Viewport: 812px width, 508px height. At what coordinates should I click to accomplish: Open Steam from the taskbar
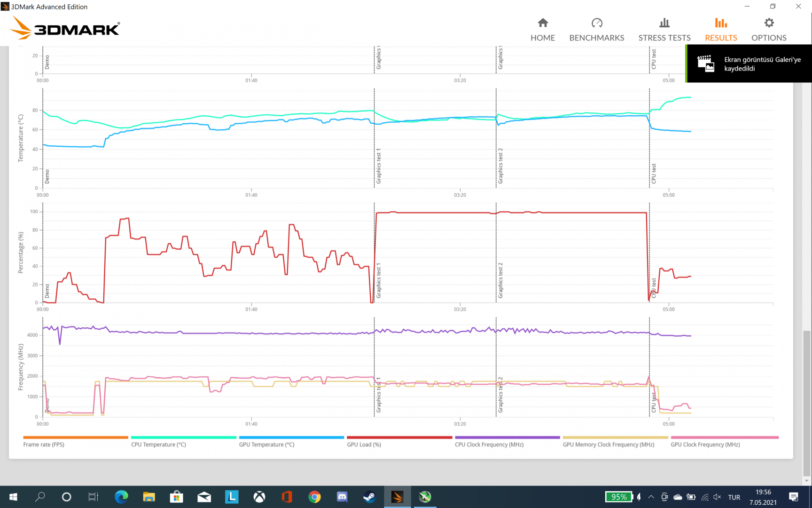(369, 497)
